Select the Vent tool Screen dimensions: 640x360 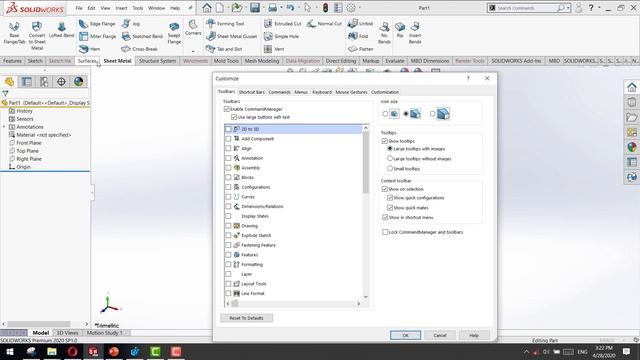(x=274, y=49)
